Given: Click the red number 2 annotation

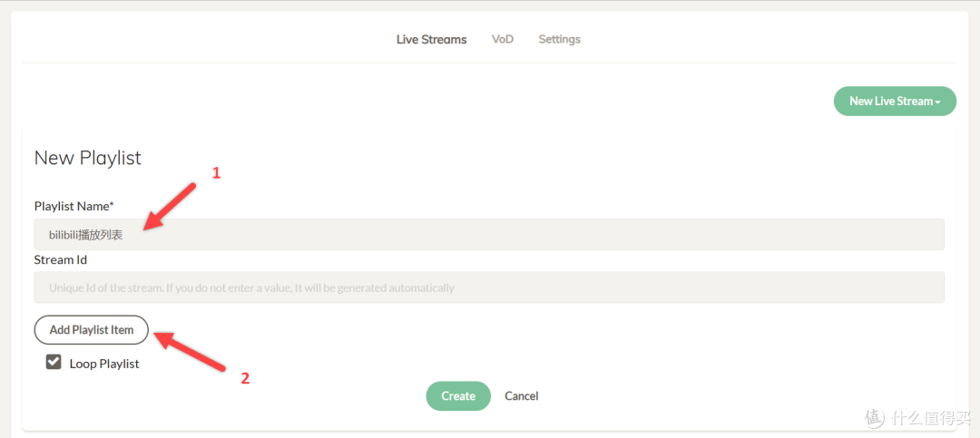Looking at the screenshot, I should point(244,379).
